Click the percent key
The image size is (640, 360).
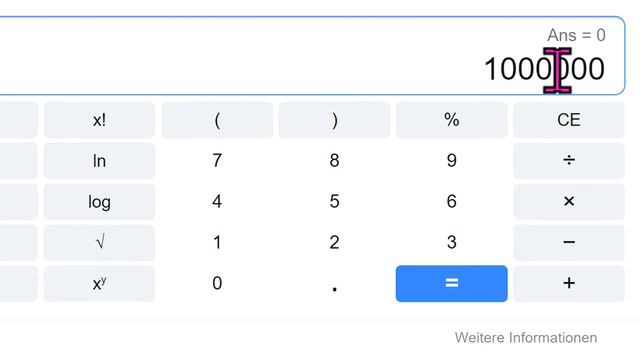pyautogui.click(x=451, y=120)
